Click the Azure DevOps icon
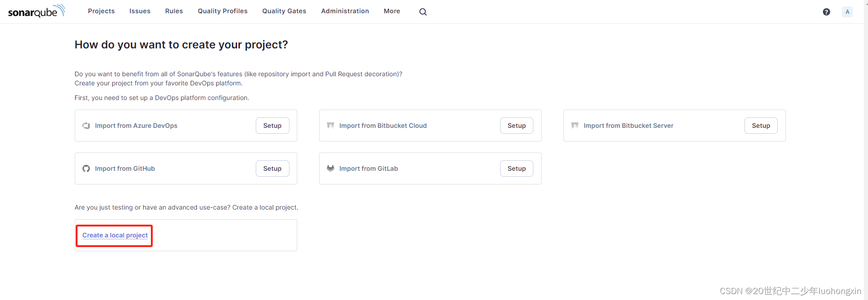Screen dimensions: 868x300 point(86,126)
